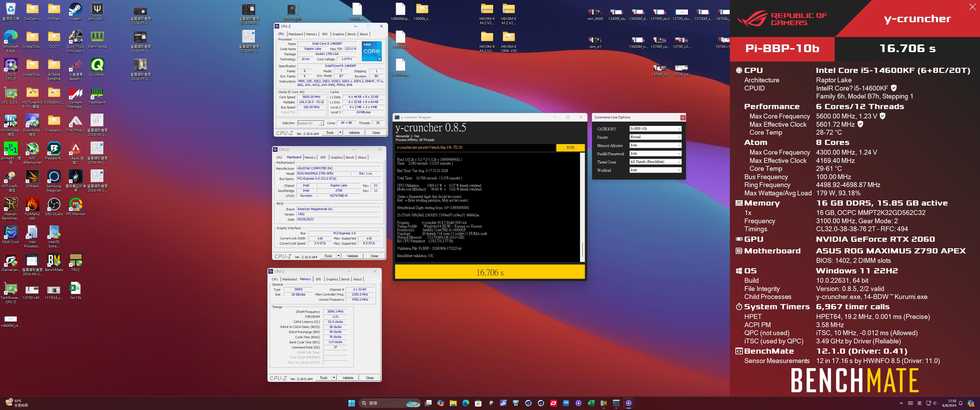Screen dimensions: 980x410
Task: Launch the OBS Studio desktop icon
Action: point(54,206)
